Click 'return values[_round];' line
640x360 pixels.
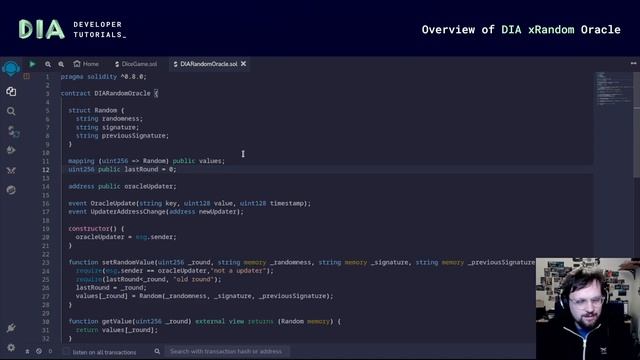tap(117, 330)
